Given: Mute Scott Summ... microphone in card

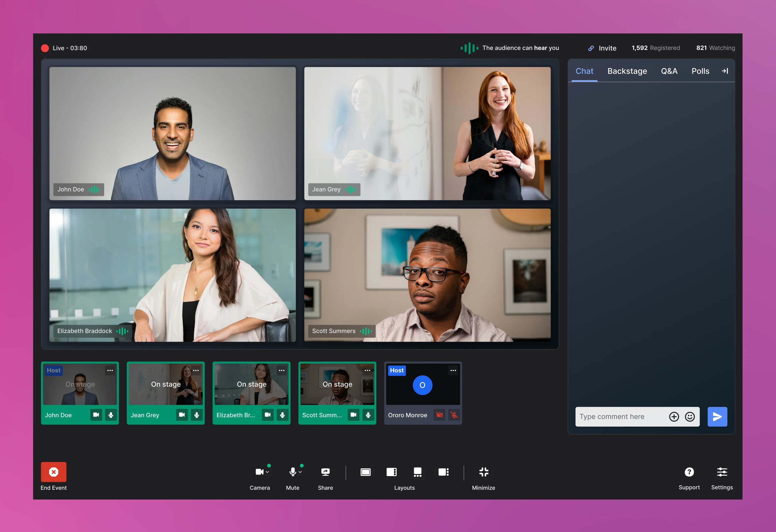Looking at the screenshot, I should (x=368, y=414).
